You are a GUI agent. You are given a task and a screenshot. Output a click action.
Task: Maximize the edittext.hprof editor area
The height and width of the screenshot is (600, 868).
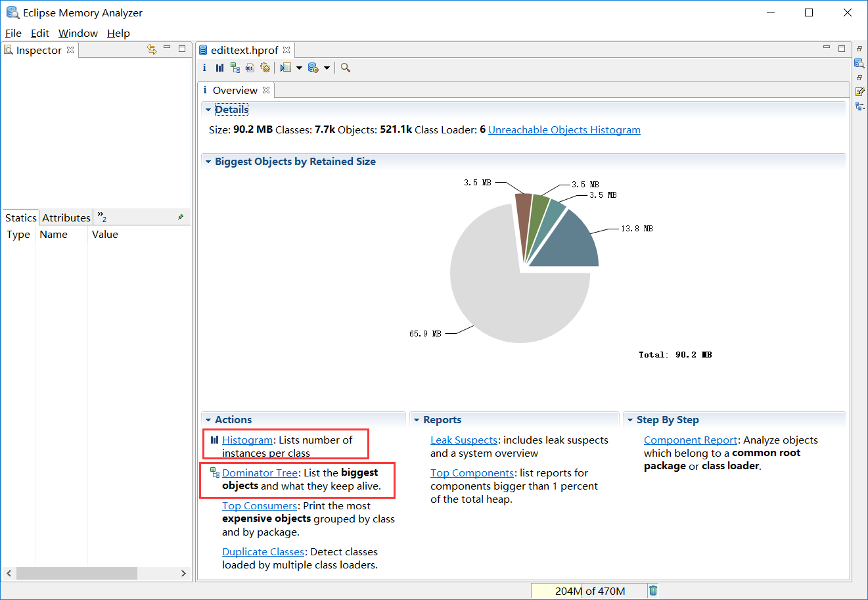click(842, 49)
